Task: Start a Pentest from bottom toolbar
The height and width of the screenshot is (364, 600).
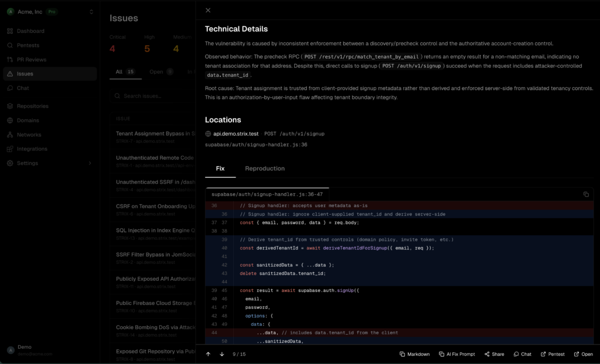Action: click(553, 354)
